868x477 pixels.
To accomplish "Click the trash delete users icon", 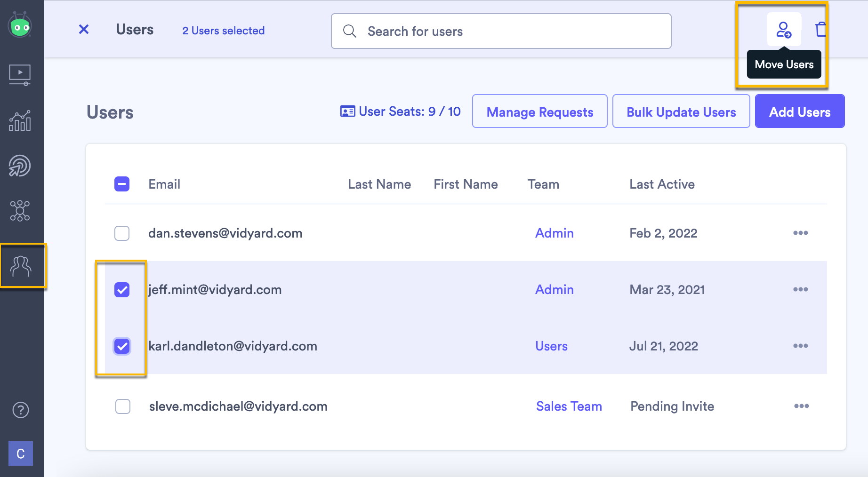I will tap(821, 29).
